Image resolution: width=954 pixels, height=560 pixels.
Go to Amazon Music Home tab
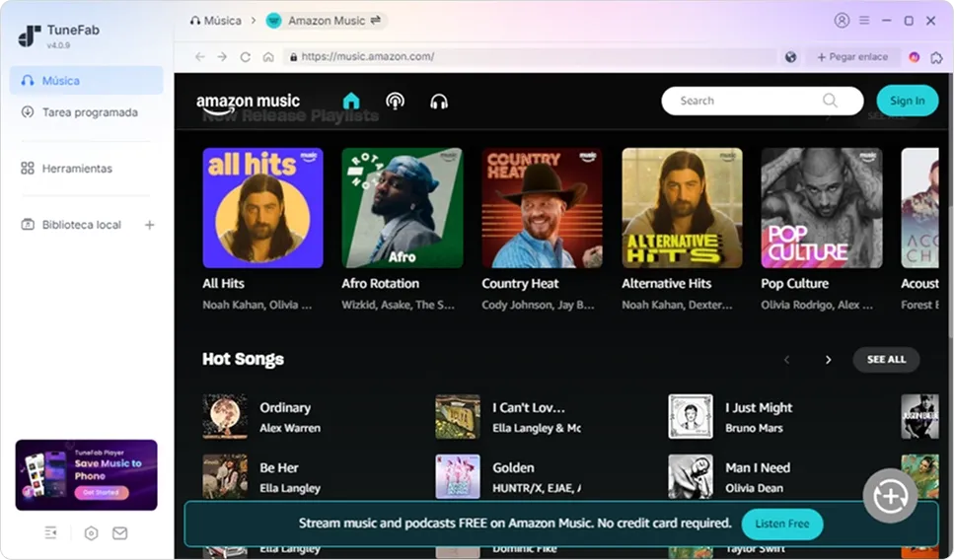coord(351,101)
